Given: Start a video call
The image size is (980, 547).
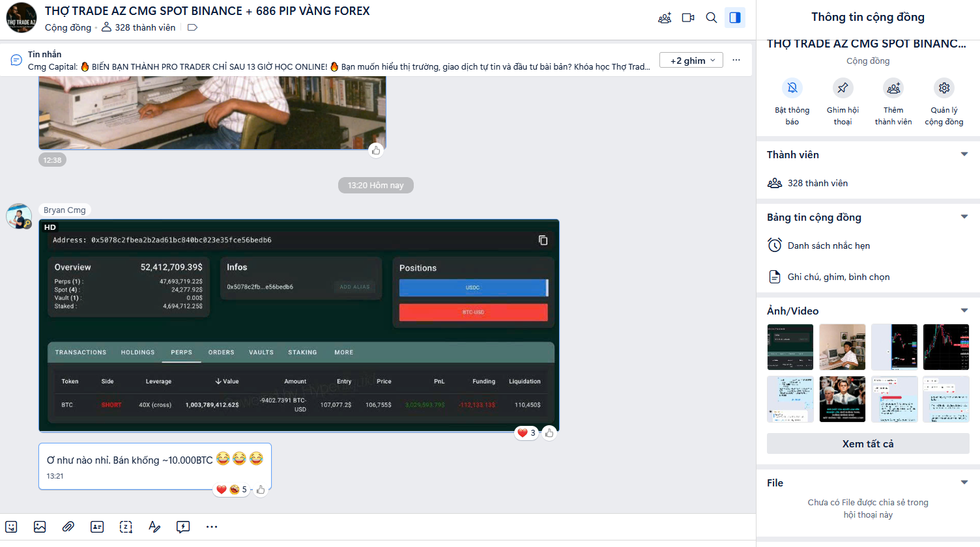Looking at the screenshot, I should tap(688, 18).
